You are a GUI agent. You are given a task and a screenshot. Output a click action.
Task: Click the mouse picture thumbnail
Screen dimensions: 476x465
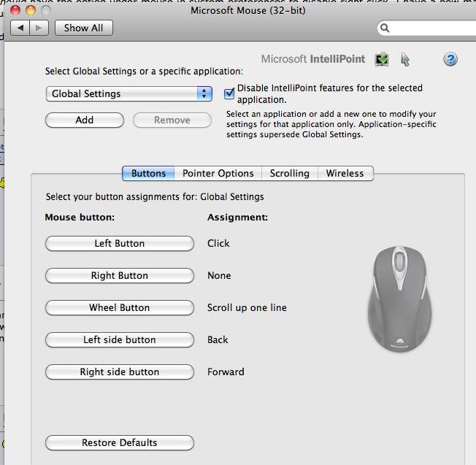coord(399,299)
